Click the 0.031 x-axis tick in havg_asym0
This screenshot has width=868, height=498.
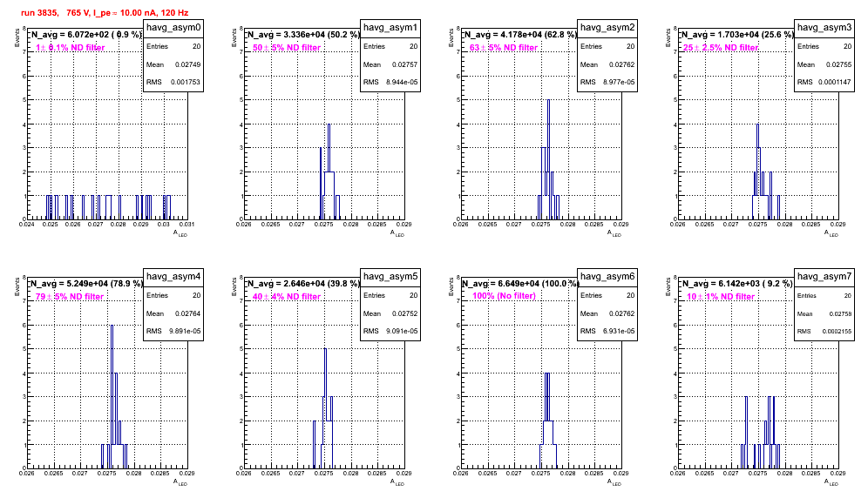pyautogui.click(x=187, y=225)
